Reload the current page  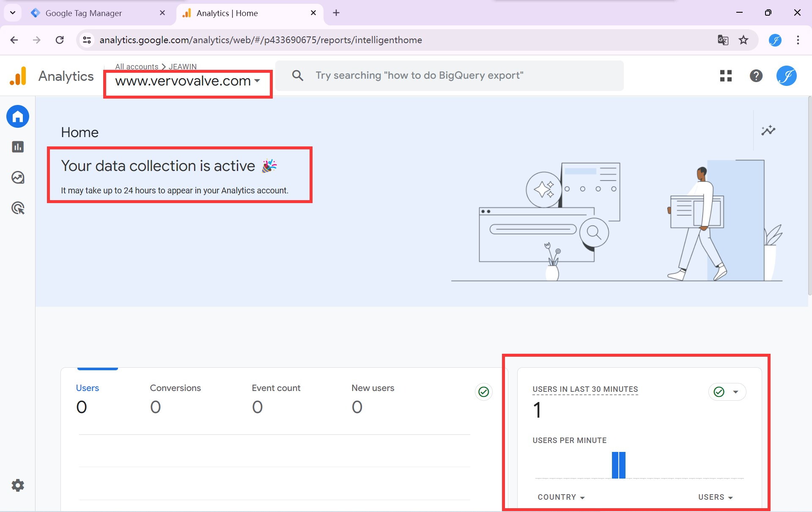tap(60, 40)
